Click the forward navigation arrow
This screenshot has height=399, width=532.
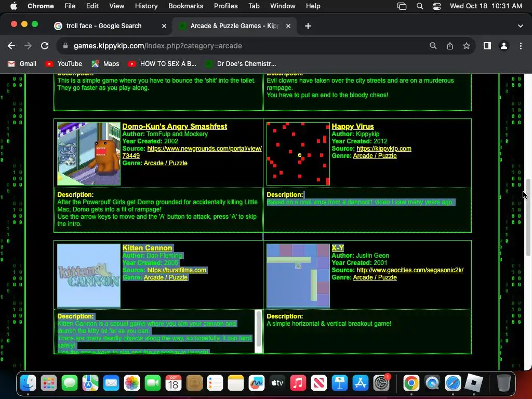click(x=28, y=46)
